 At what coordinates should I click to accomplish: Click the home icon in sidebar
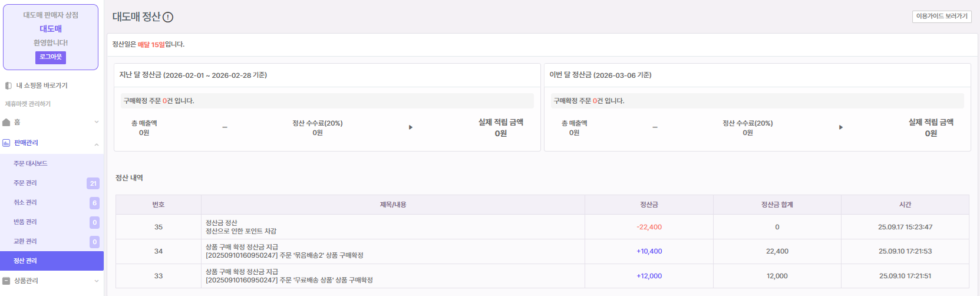click(6, 122)
